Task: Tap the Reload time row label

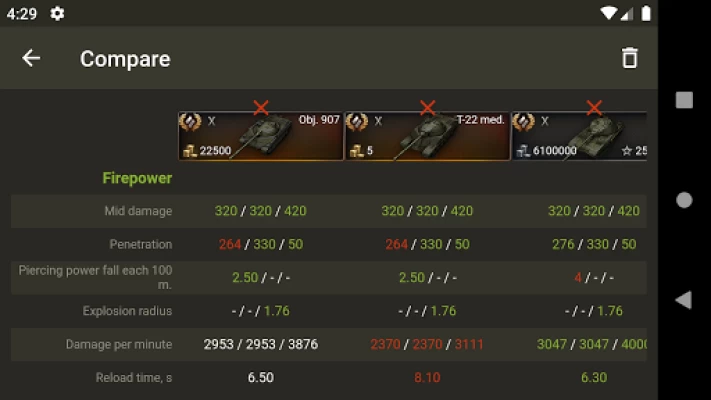Action: tap(134, 377)
